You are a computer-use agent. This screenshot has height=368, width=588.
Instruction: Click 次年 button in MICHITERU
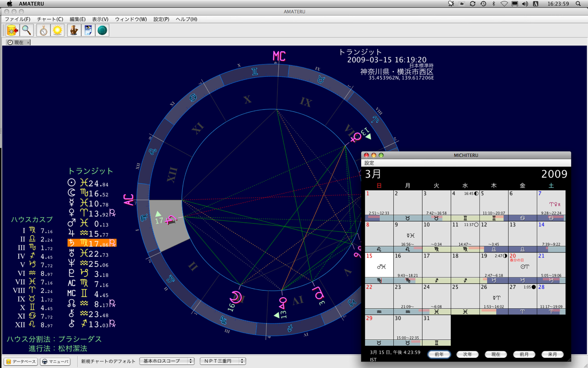468,354
